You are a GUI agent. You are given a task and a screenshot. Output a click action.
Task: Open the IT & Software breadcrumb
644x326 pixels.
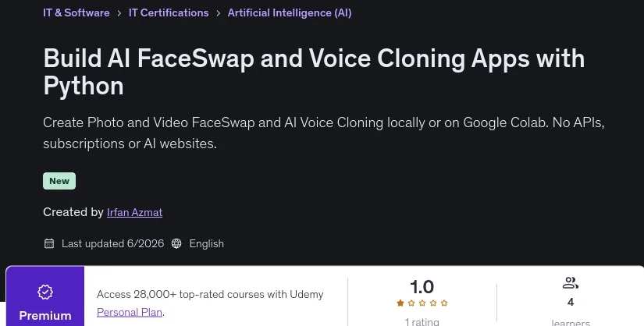pos(76,12)
